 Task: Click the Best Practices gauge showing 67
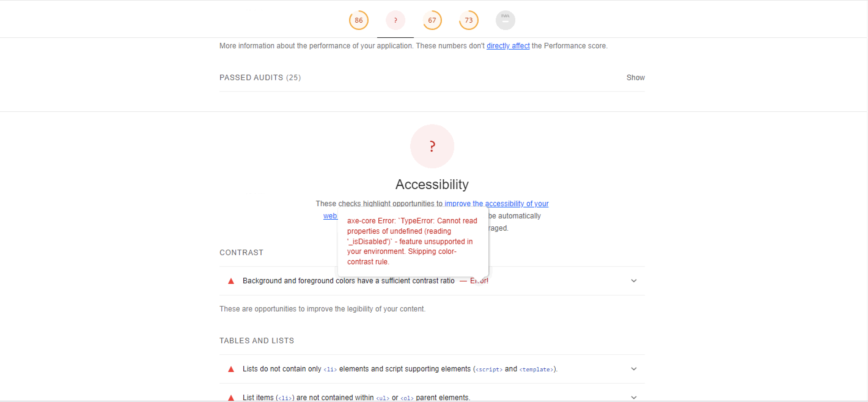[x=432, y=20]
